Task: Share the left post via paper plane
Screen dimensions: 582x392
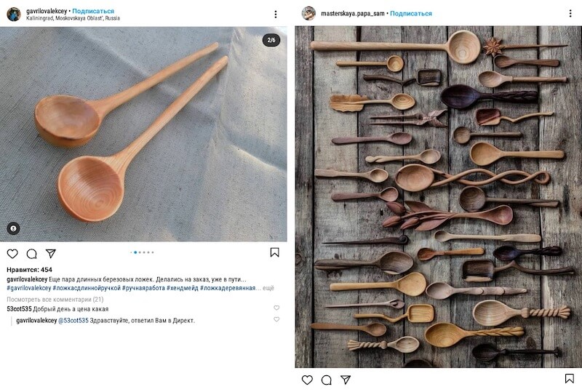Action: pyautogui.click(x=51, y=254)
